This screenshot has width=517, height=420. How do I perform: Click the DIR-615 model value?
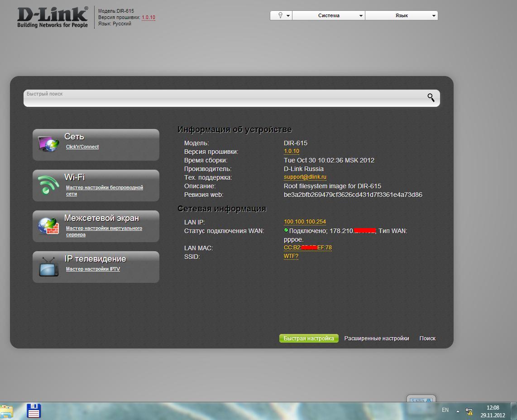(296, 143)
